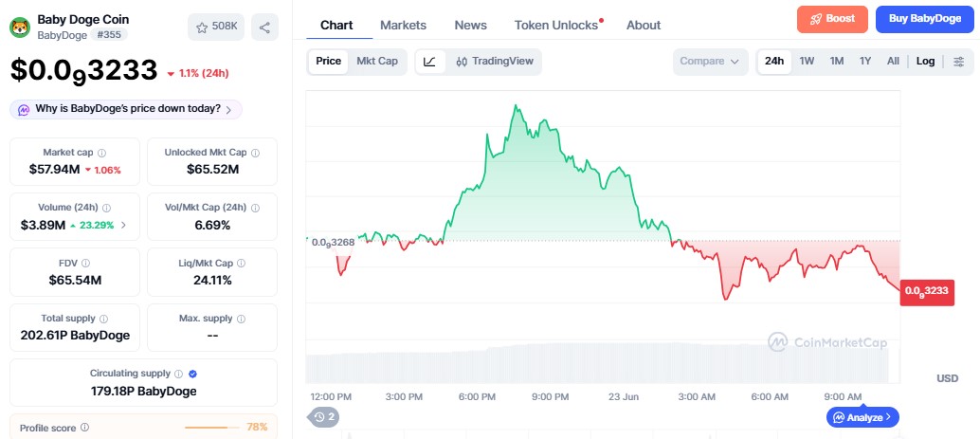The height and width of the screenshot is (439, 980).
Task: Select the 1W time range
Action: 807,62
